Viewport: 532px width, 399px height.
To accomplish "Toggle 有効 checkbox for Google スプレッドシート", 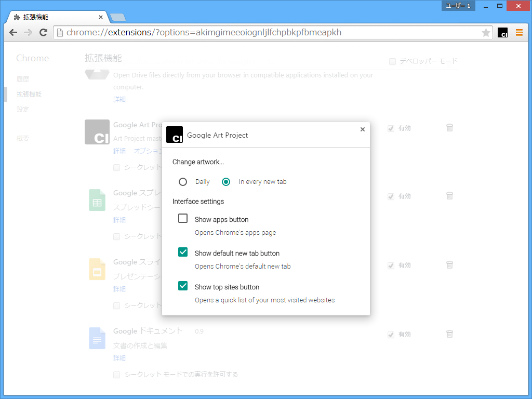I will tap(391, 197).
